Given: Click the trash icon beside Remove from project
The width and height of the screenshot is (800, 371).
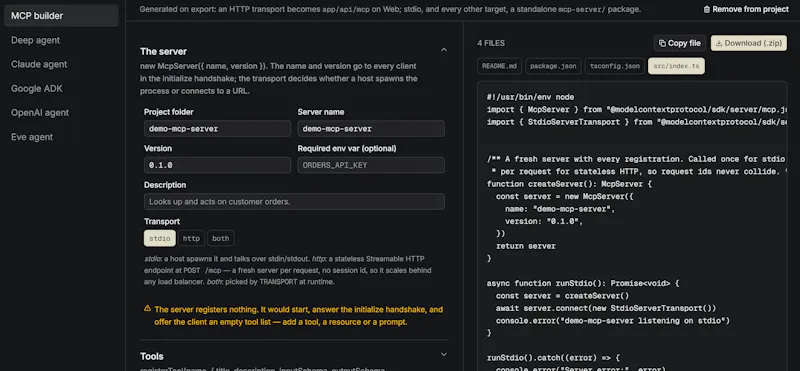Looking at the screenshot, I should tap(707, 9).
